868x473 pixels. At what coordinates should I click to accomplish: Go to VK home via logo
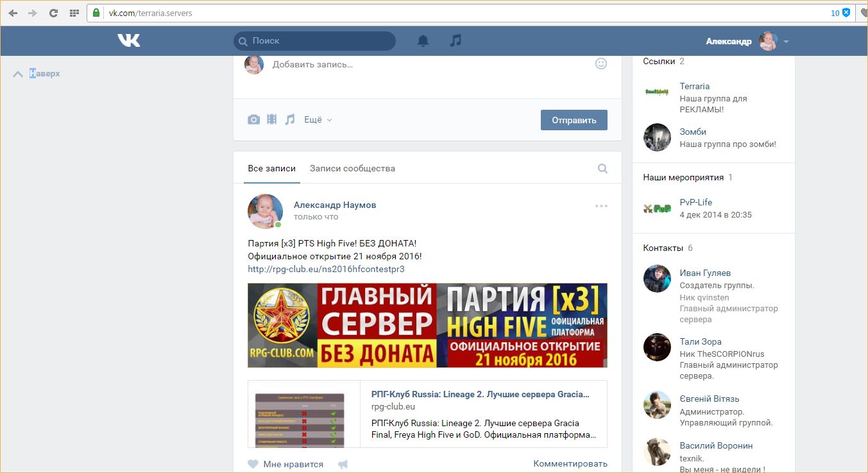coord(129,40)
